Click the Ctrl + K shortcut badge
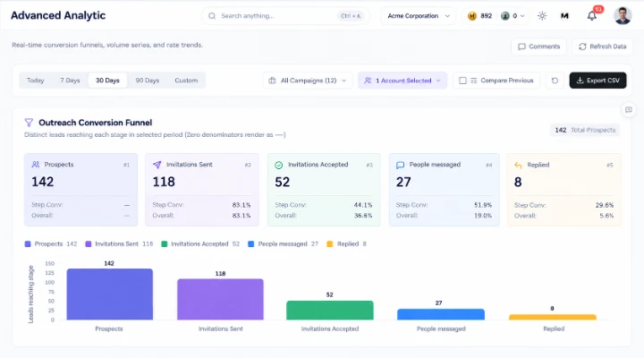Viewport: 644px width, 358px height. 351,16
